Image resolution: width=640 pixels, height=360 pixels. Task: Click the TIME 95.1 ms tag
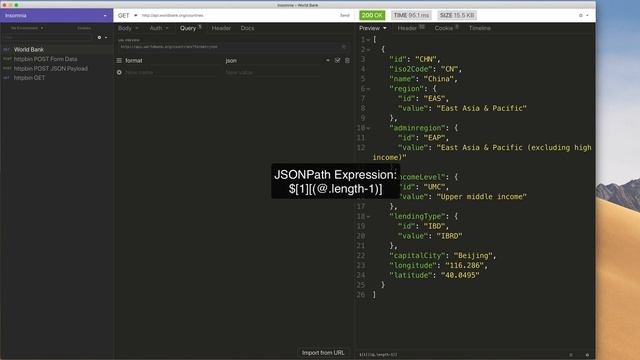pos(411,16)
